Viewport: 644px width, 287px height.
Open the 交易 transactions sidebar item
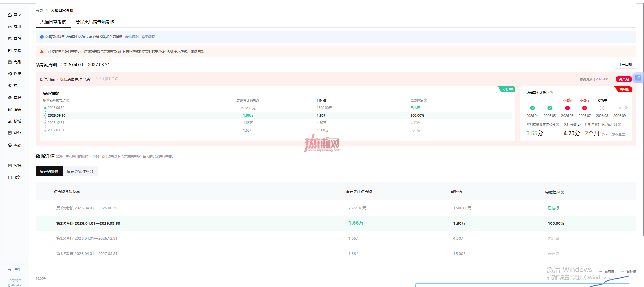pyautogui.click(x=14, y=50)
